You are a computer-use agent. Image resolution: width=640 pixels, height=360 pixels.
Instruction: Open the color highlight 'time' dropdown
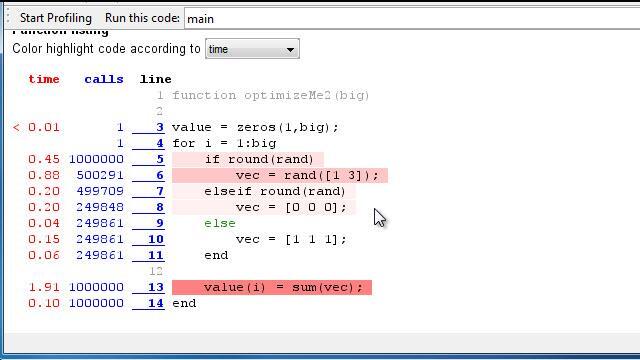pyautogui.click(x=252, y=49)
